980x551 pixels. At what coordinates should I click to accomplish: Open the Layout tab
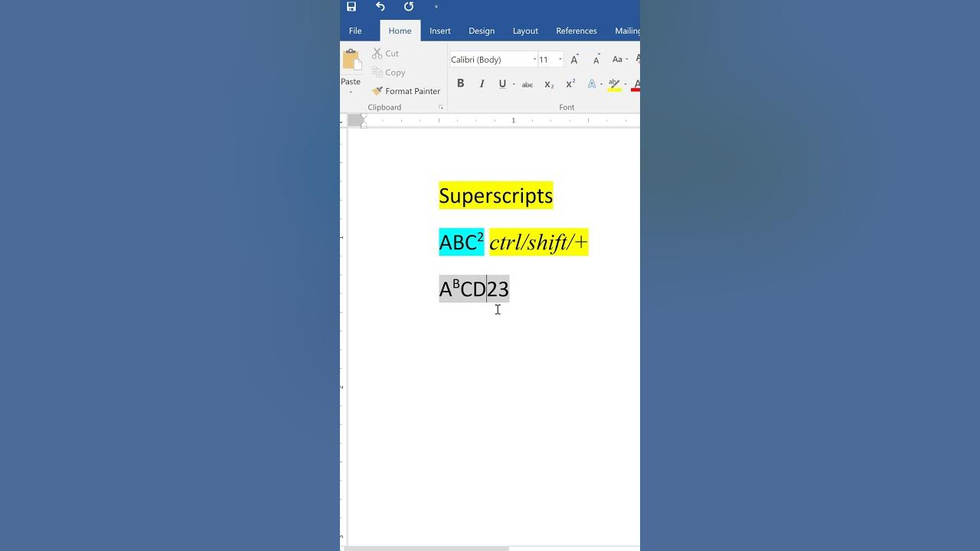525,31
